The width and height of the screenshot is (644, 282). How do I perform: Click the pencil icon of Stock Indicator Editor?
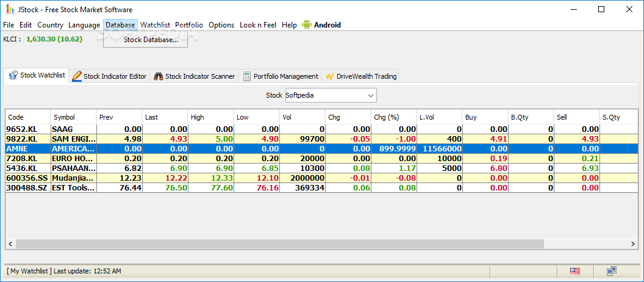click(77, 76)
